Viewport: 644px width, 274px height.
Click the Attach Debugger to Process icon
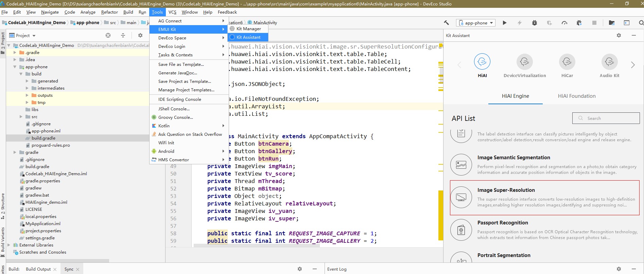point(579,23)
